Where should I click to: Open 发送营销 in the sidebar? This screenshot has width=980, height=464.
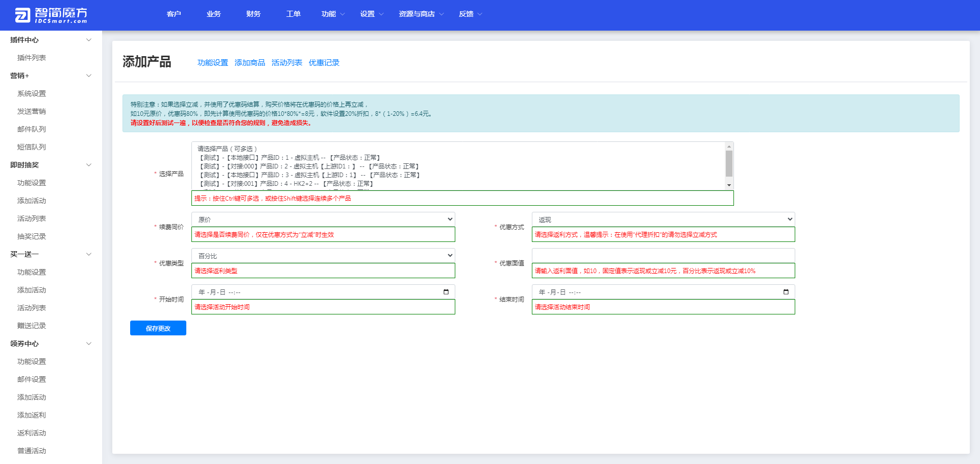click(x=32, y=111)
